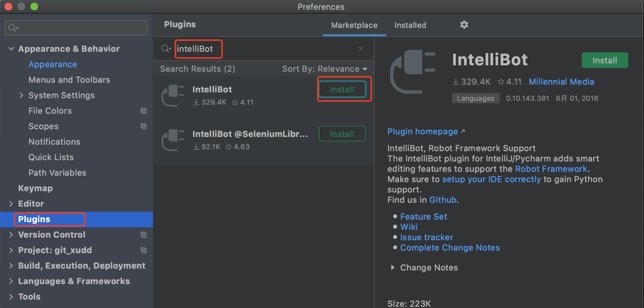Clear the plugin search with X icon
The image size is (644, 308).
360,49
